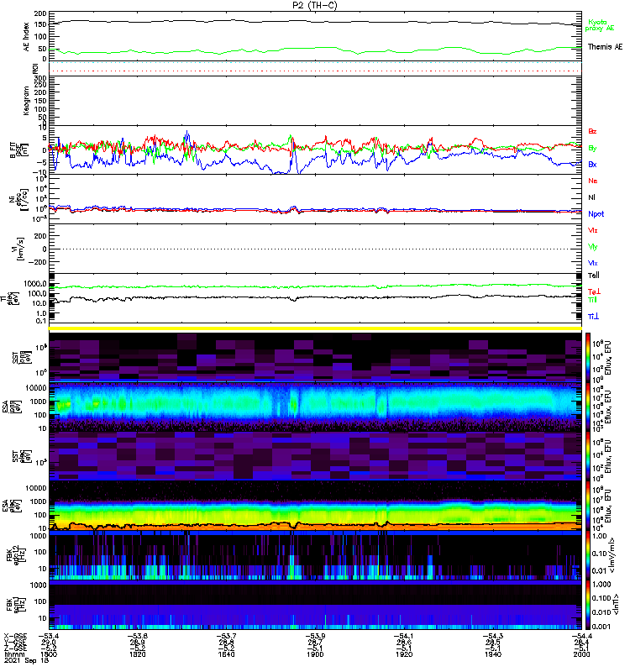Image resolution: width=630 pixels, height=672 pixels.
Task: Select the Themis AE legend label
Action: coord(605,47)
